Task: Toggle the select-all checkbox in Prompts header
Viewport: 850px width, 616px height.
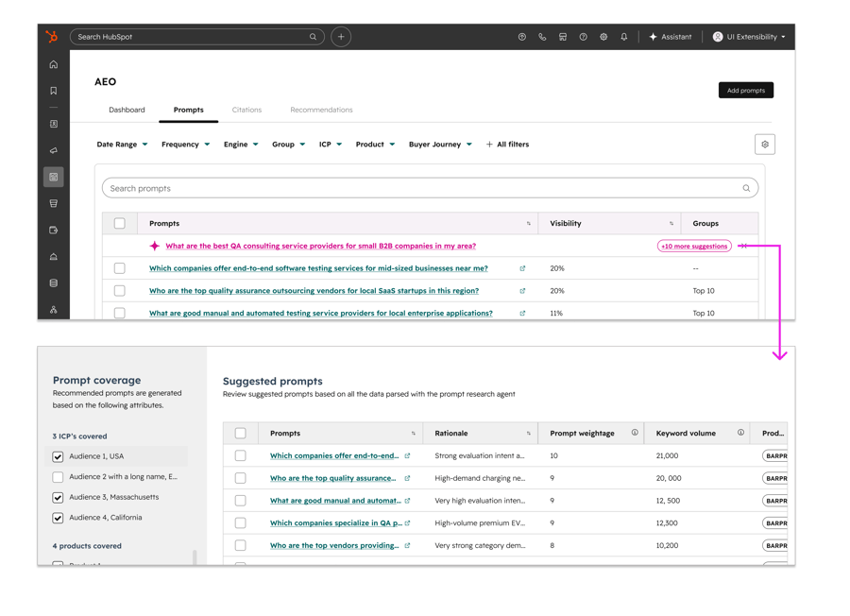Action: pyautogui.click(x=120, y=223)
